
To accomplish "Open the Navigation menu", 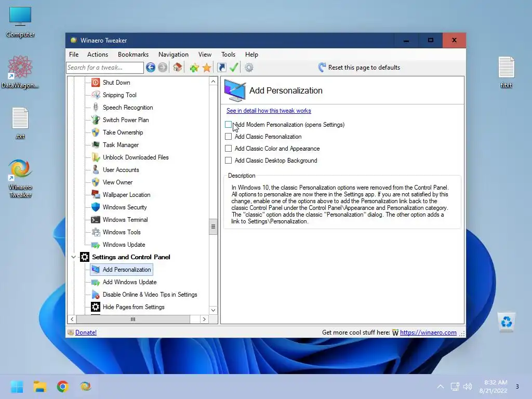I will coord(174,54).
